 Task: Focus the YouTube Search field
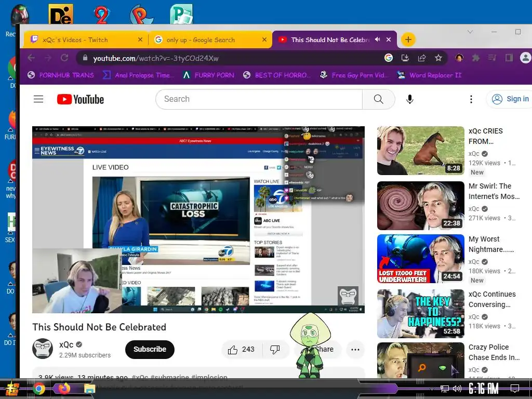[x=259, y=99]
